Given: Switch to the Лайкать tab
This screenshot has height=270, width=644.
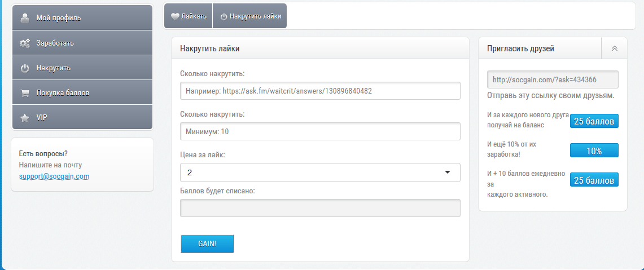Looking at the screenshot, I should pos(189,16).
